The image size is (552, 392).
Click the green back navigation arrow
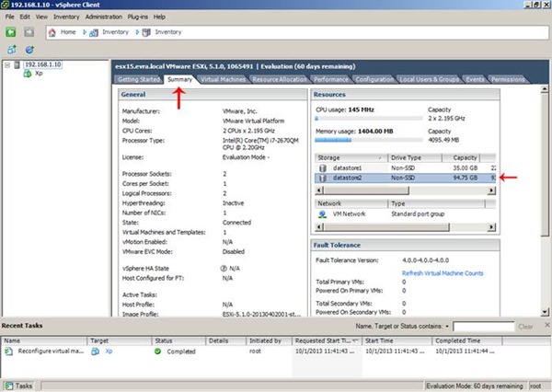(10, 32)
